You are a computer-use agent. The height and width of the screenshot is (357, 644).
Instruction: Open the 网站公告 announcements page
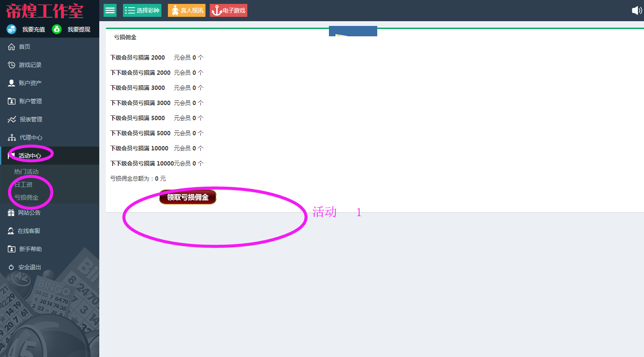(29, 213)
